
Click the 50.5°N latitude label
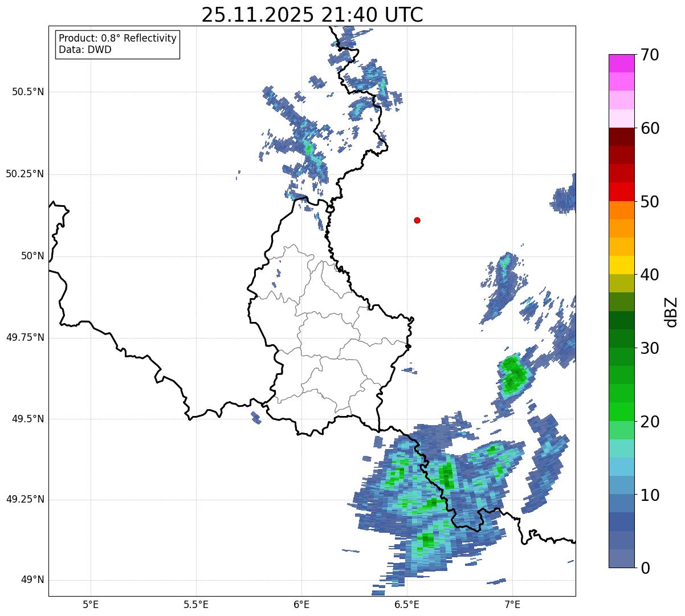(28, 92)
